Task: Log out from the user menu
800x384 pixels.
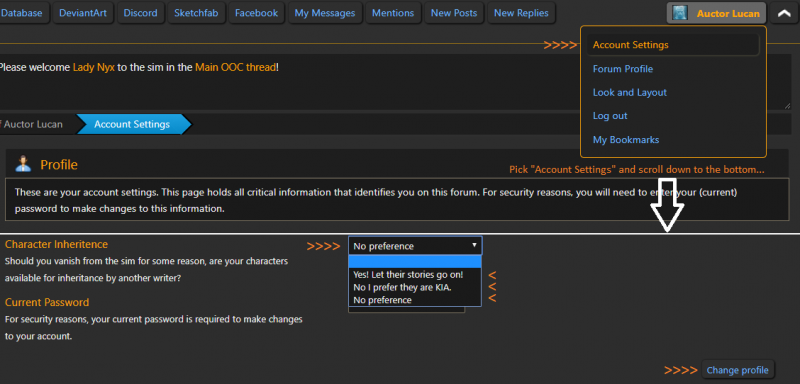Action: point(610,116)
